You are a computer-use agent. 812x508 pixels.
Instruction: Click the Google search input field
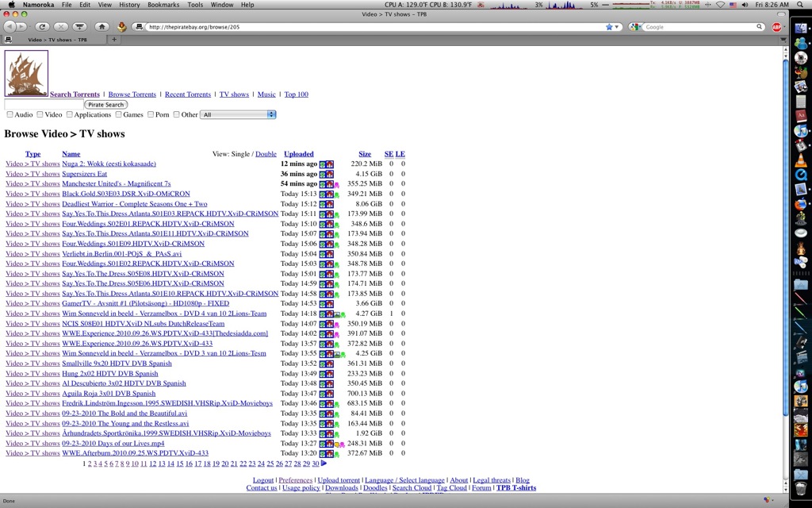coord(699,27)
